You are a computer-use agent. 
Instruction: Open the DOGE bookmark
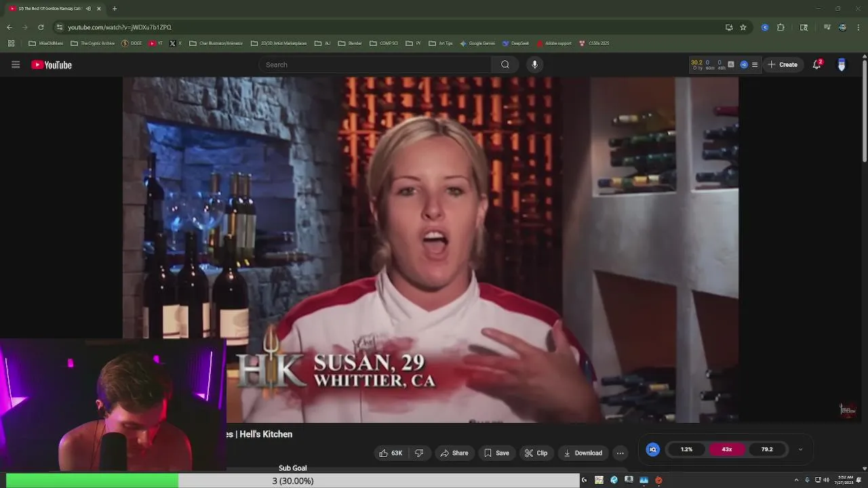click(132, 43)
